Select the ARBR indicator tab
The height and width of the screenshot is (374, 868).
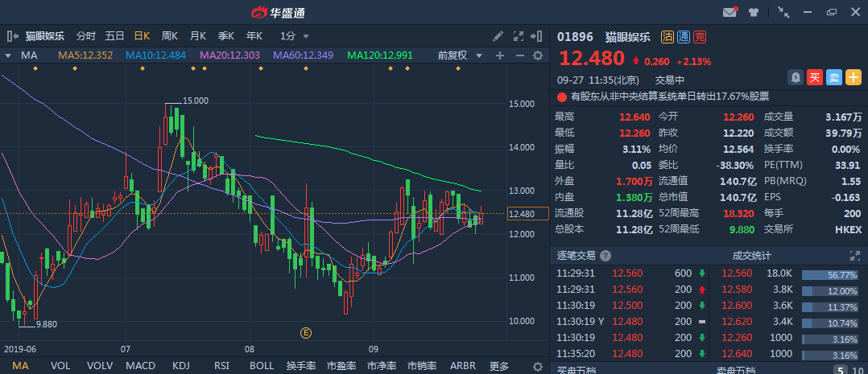(x=462, y=366)
